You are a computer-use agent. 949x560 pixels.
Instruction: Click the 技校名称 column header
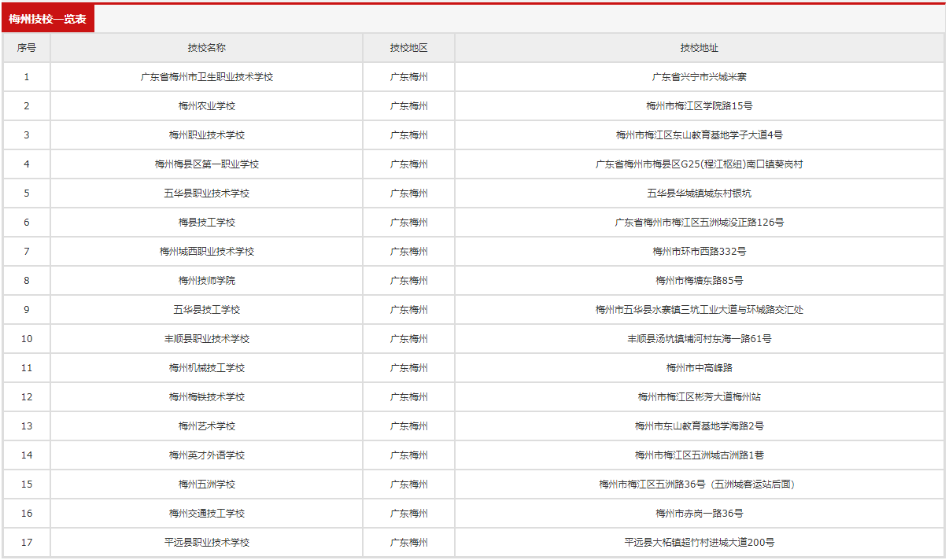pyautogui.click(x=207, y=48)
